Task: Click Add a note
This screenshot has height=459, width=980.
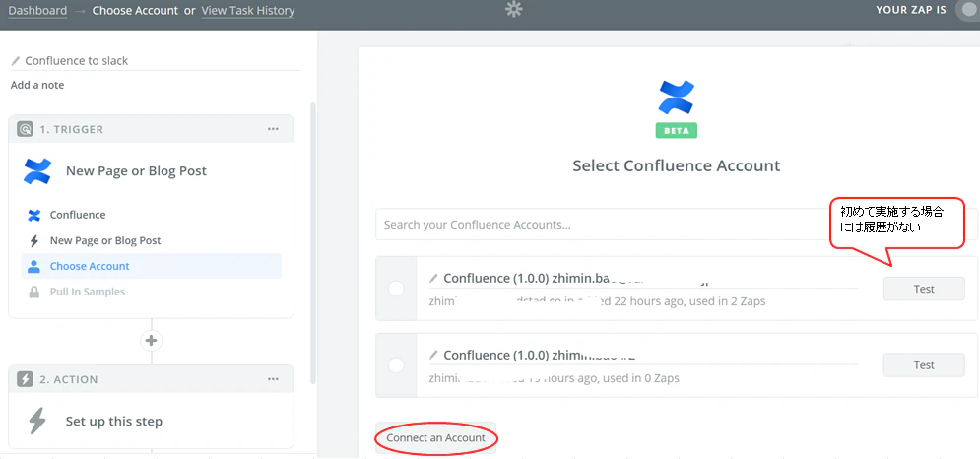Action: click(x=37, y=85)
